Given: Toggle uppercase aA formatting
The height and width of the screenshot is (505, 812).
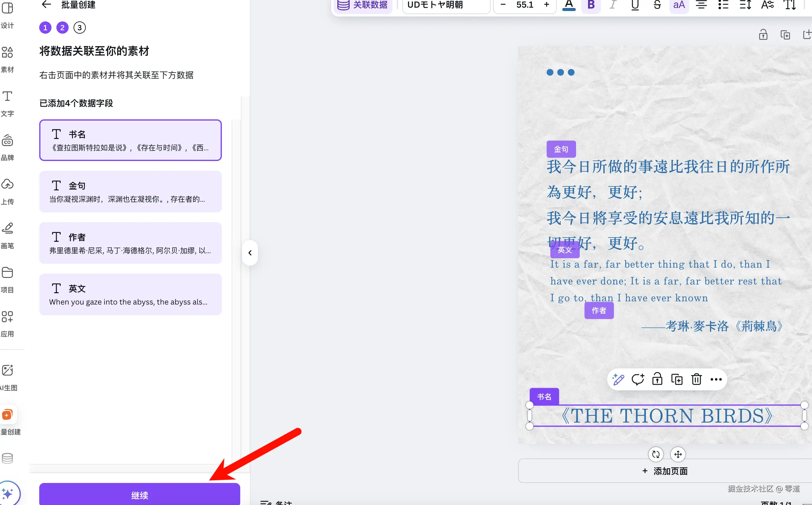Looking at the screenshot, I should tap(679, 5).
